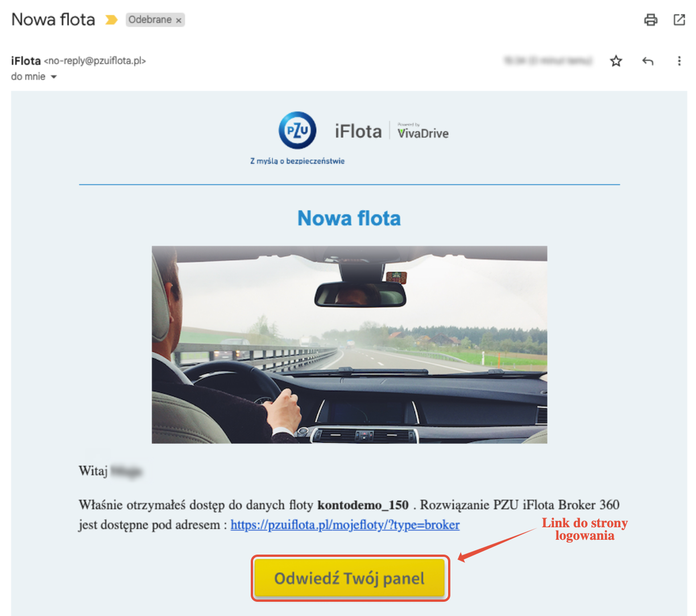Screen dimensions: 696x616
Task: Click the blurred email timestamp
Action: [548, 60]
